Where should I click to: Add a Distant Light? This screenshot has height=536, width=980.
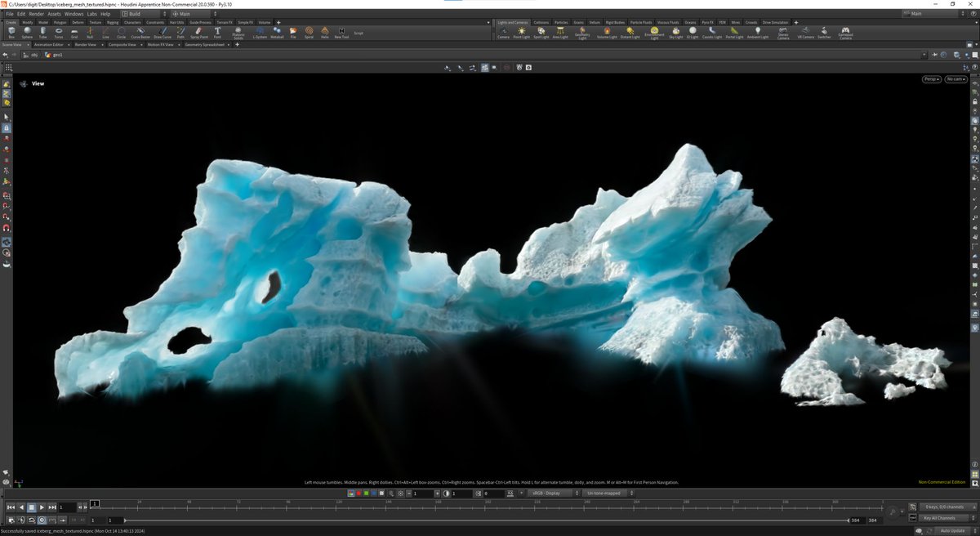pyautogui.click(x=630, y=33)
